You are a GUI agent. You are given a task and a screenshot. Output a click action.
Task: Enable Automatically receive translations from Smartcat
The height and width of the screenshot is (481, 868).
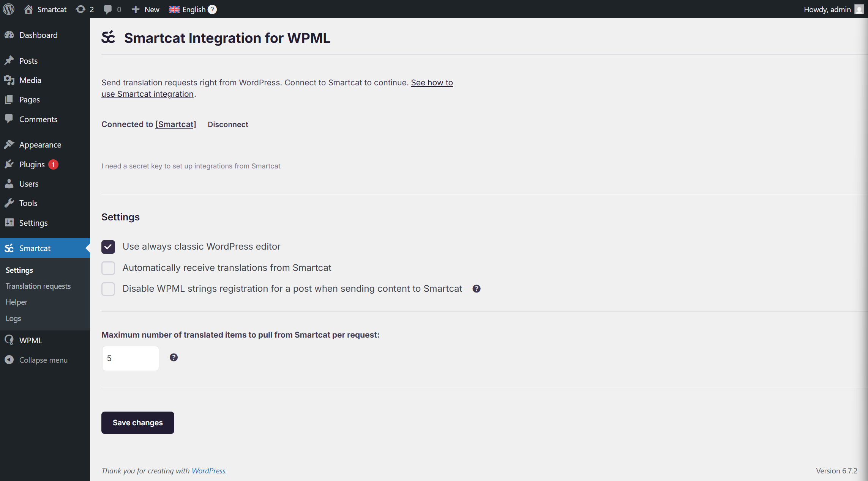(x=108, y=268)
